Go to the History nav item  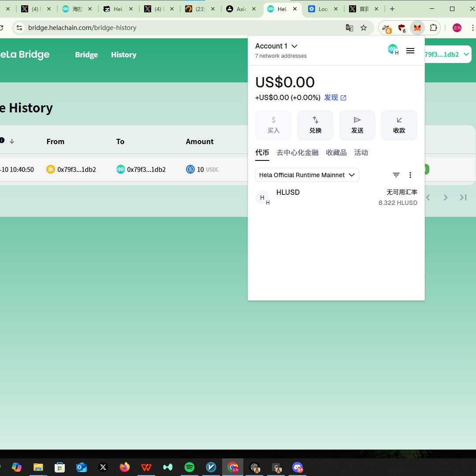point(123,55)
